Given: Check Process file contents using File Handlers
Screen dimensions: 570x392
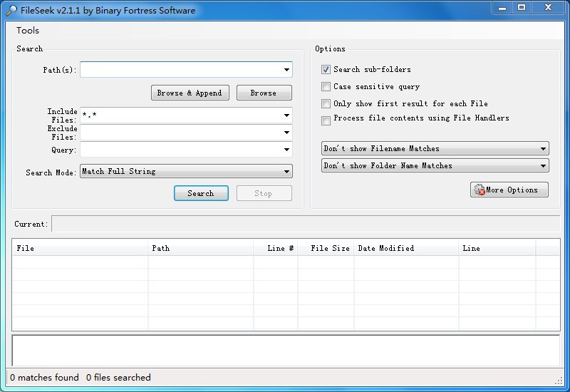Looking at the screenshot, I should click(326, 120).
